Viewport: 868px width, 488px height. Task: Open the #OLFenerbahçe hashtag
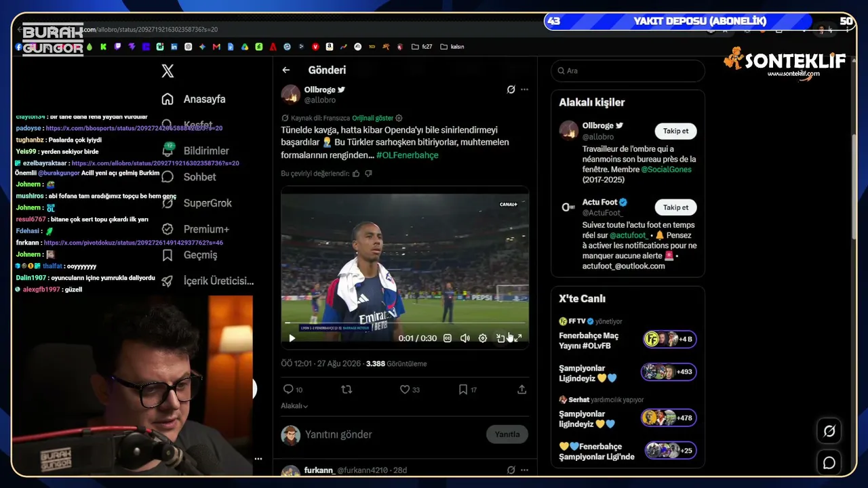[x=408, y=155]
